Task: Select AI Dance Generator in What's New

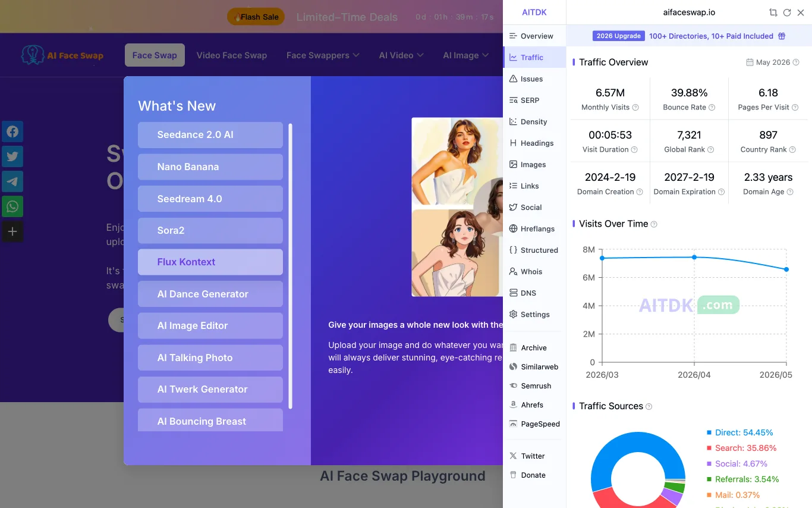Action: [x=210, y=294]
